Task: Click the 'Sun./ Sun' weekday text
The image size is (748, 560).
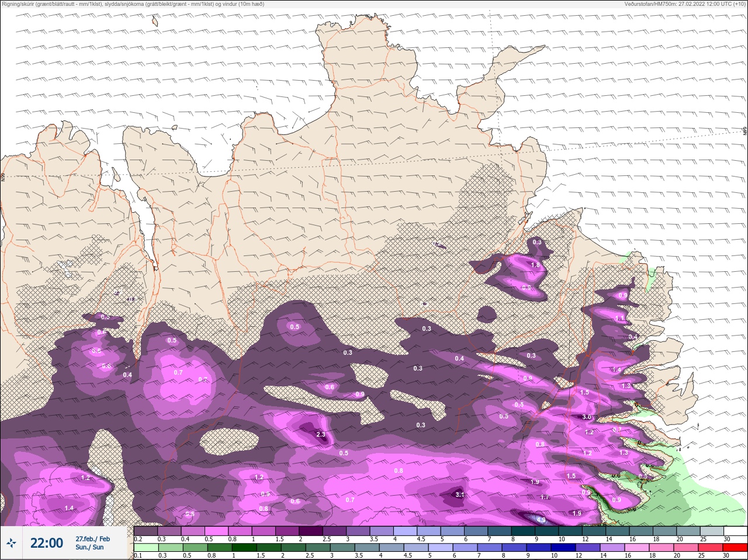Action: point(89,547)
